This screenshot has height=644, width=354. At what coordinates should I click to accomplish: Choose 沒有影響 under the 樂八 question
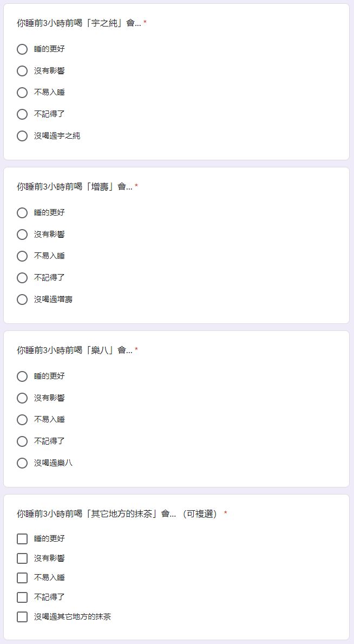[x=22, y=398]
